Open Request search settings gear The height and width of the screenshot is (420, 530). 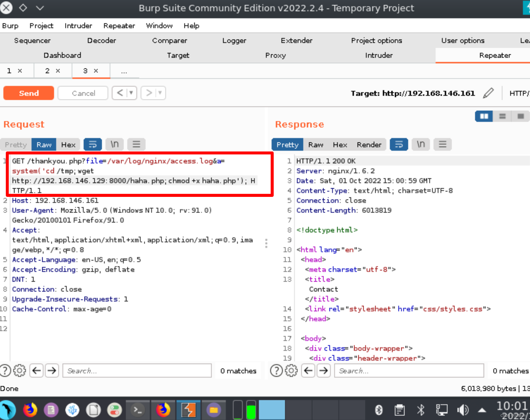(x=20, y=371)
